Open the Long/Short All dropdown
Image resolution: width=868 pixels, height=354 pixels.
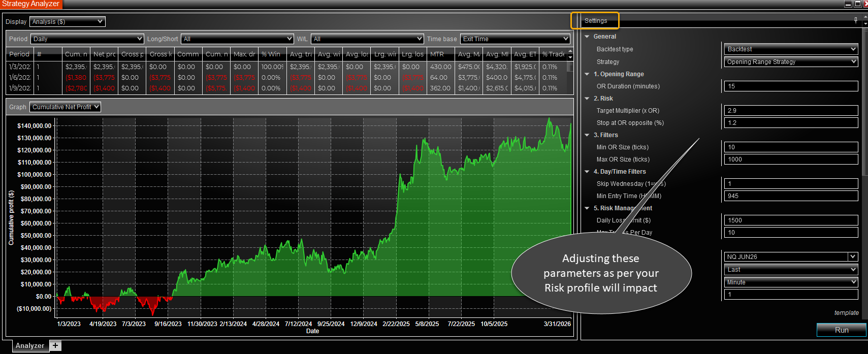tap(237, 39)
